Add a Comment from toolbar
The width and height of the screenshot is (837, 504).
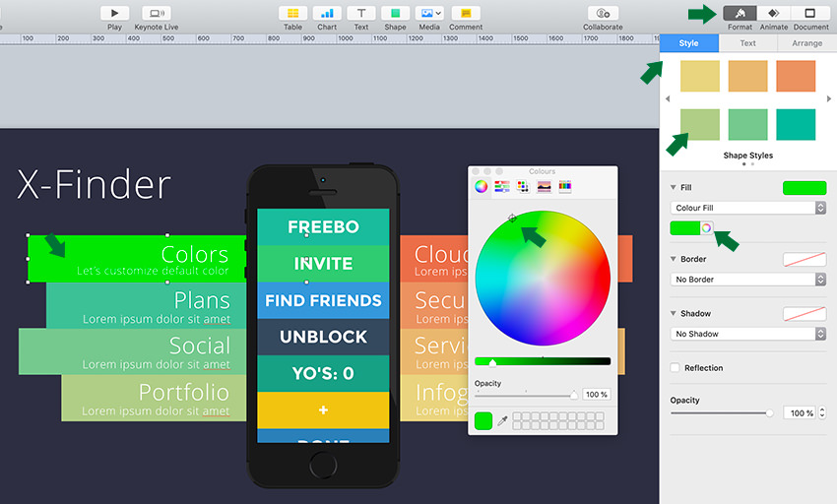click(x=466, y=14)
